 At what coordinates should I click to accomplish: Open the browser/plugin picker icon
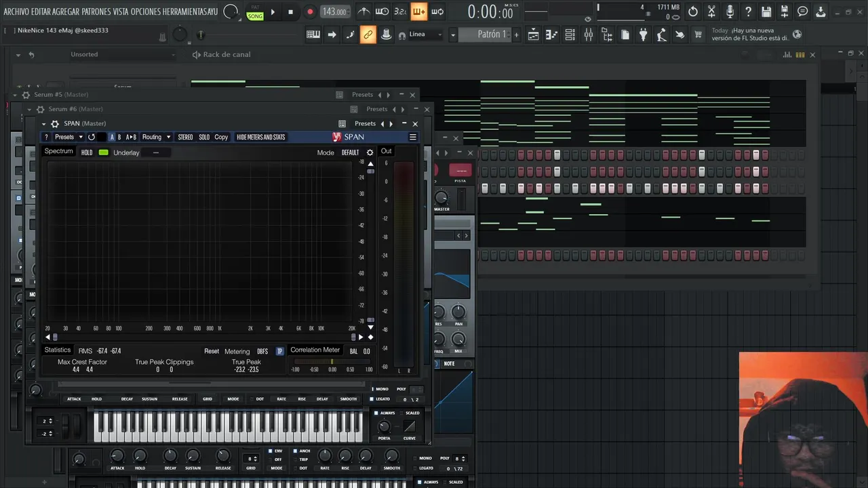click(607, 35)
